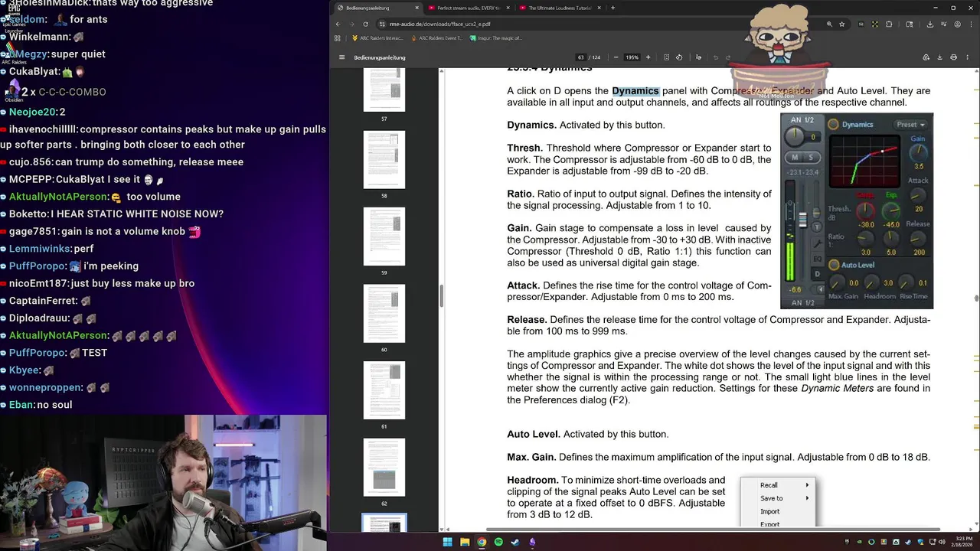Open the Chrome downloads tray
Image resolution: width=980 pixels, height=551 pixels.
click(x=929, y=24)
